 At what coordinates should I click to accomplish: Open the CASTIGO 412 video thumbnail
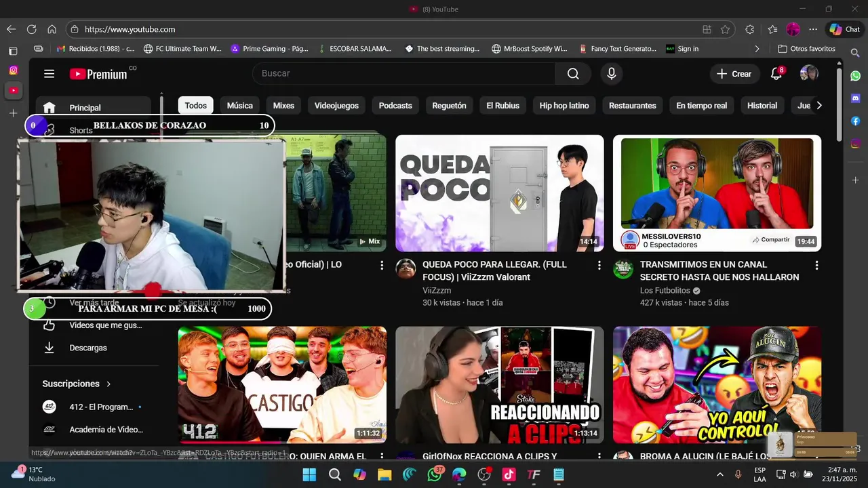click(282, 385)
